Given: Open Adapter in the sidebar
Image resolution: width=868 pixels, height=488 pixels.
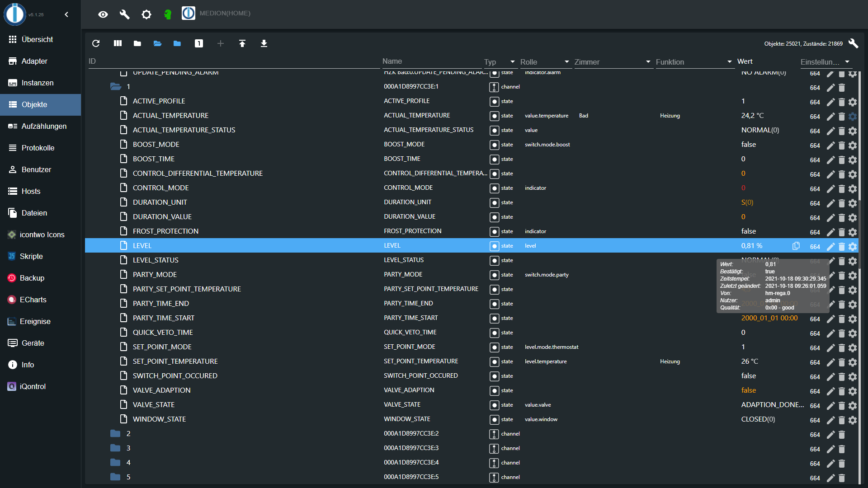Looking at the screenshot, I should (34, 61).
